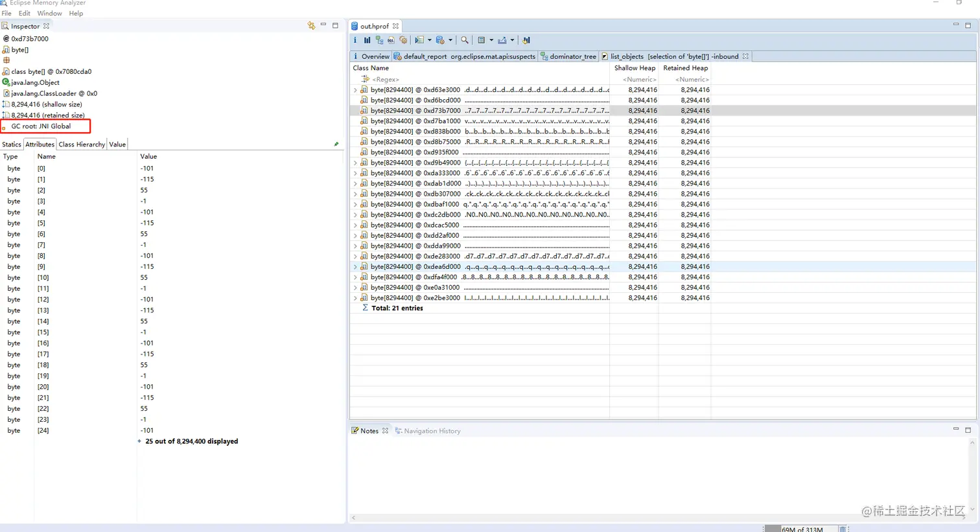Open the expert report dropdown arrow
The width and height of the screenshot is (980, 532).
(x=429, y=40)
